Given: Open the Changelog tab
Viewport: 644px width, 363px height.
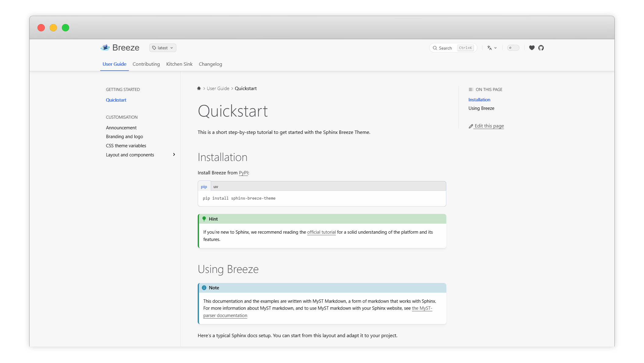Looking at the screenshot, I should 210,64.
